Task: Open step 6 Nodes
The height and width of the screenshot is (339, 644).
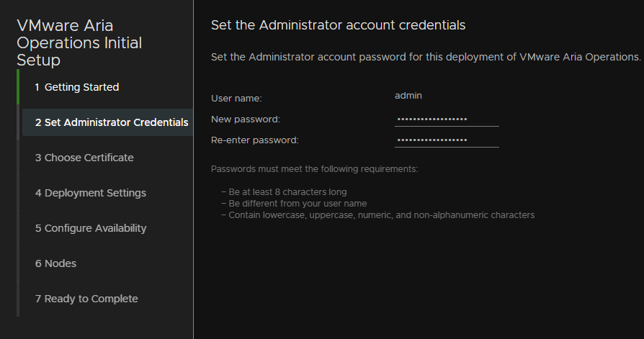Action: (x=55, y=263)
